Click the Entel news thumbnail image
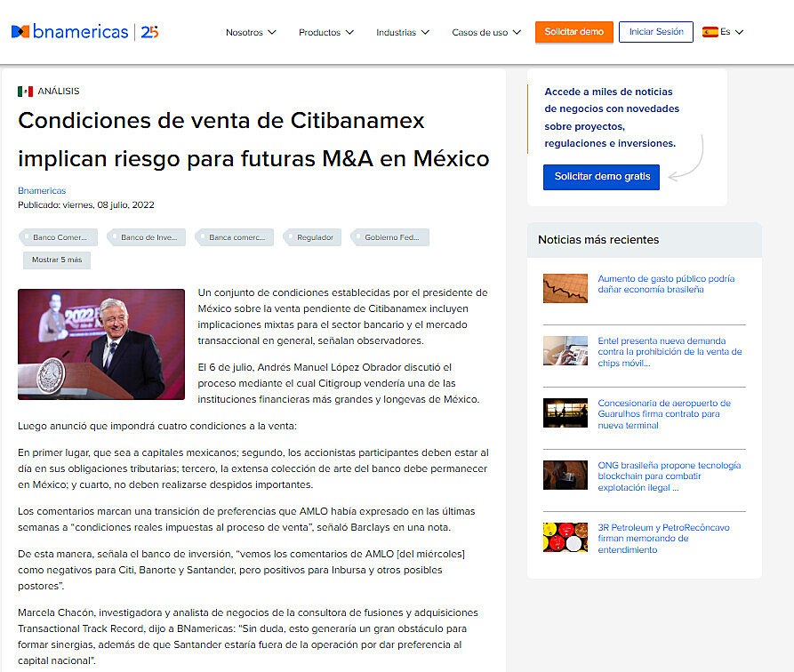The height and width of the screenshot is (672, 794). tap(565, 350)
